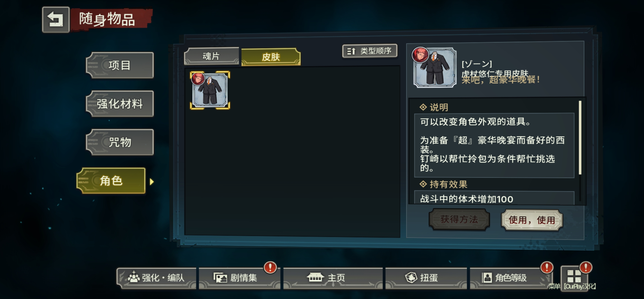Screen dimensions: 644x299
Task: Click the 使用 use button
Action: 532,220
